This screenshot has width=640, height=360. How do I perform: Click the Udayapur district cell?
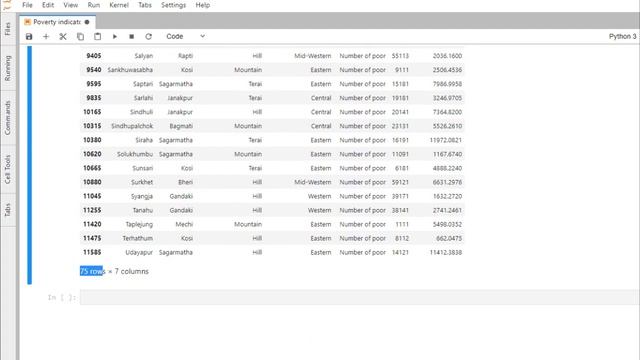[x=139, y=253]
